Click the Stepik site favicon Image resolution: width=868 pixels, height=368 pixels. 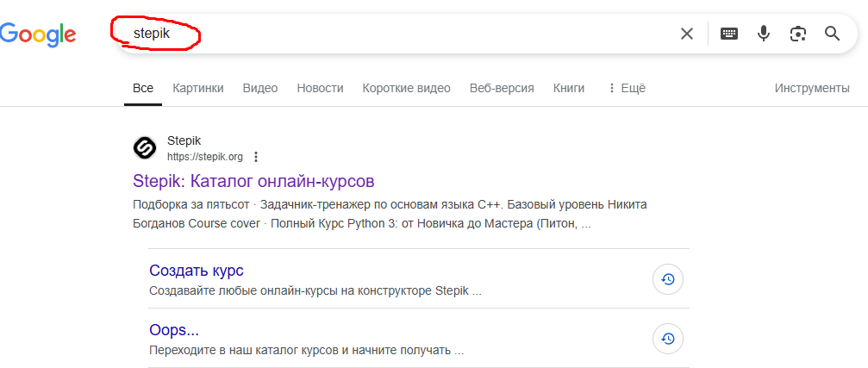(x=145, y=148)
